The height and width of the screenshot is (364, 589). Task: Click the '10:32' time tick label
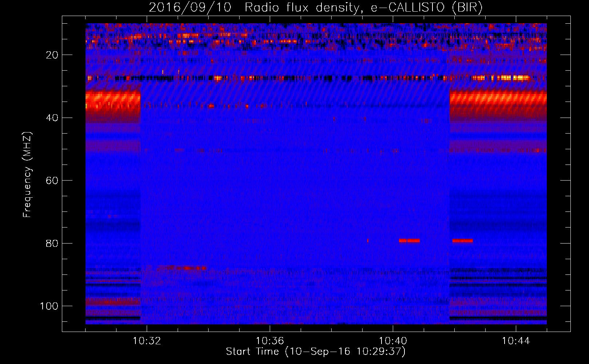[x=147, y=341]
